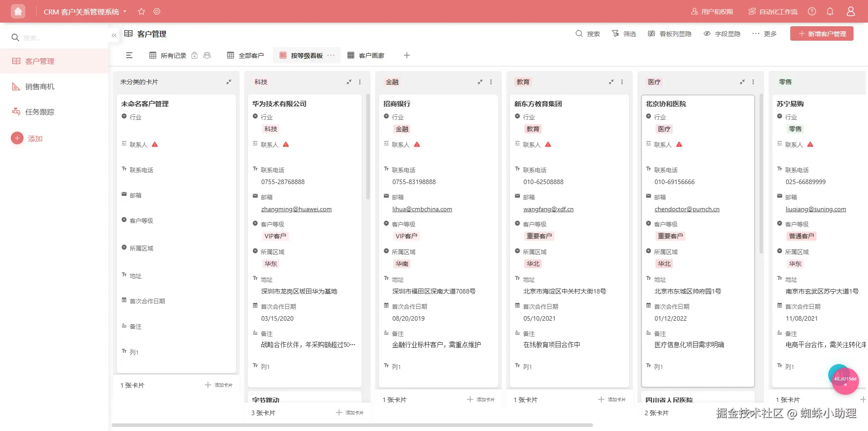
Task: Switch to 客户画廊 view tab
Action: 366,55
